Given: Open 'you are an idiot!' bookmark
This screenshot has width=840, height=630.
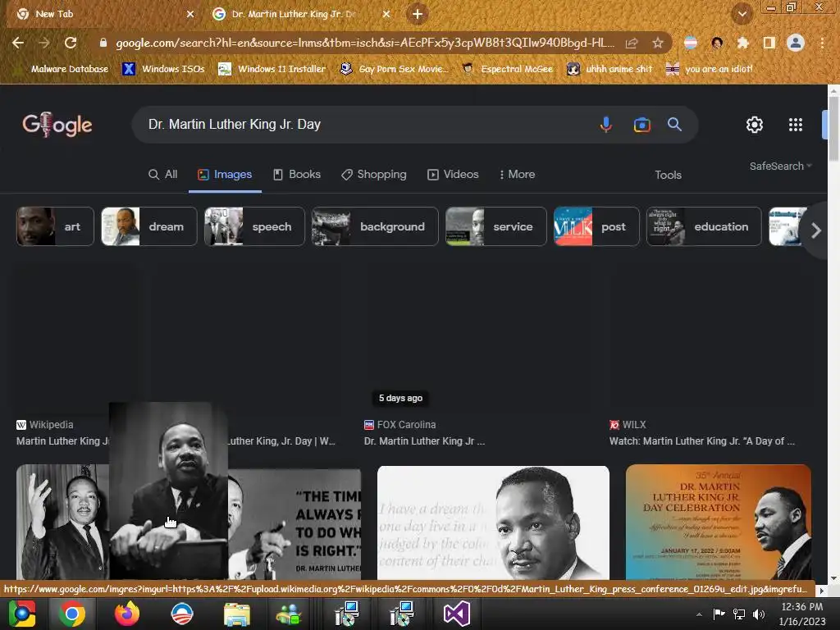Looking at the screenshot, I should (710, 69).
